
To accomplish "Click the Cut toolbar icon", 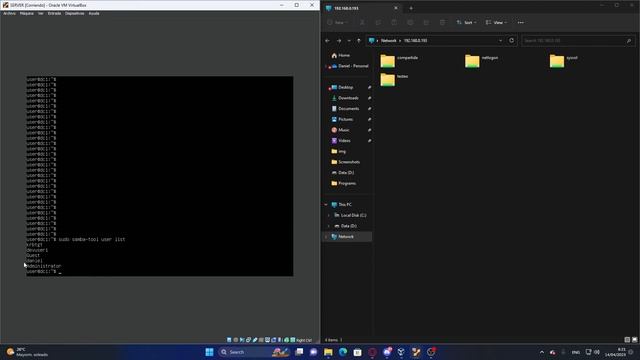I will (x=362, y=22).
